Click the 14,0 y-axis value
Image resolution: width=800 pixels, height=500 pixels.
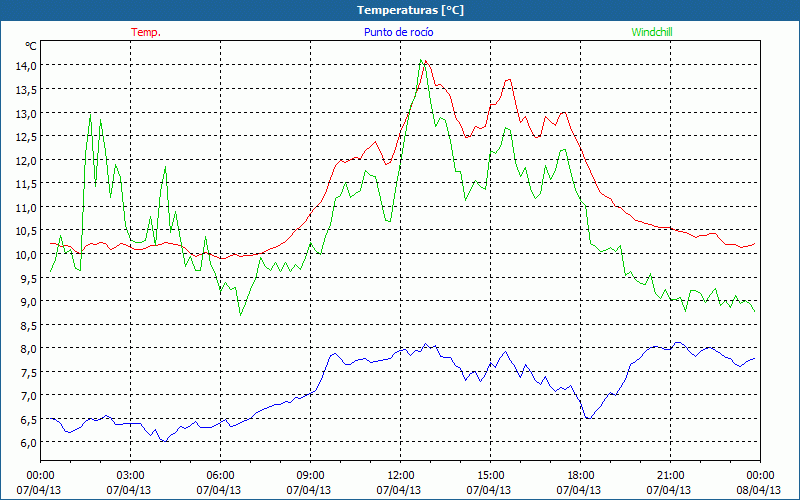point(26,65)
